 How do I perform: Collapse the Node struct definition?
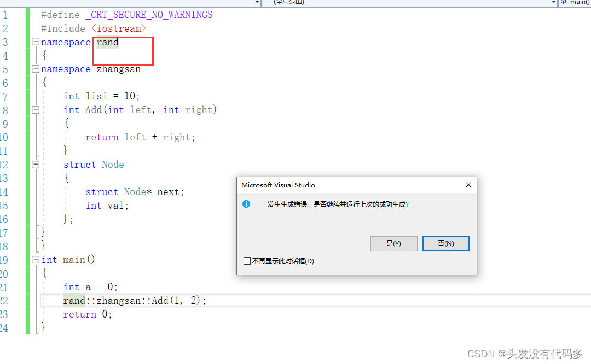34,164
